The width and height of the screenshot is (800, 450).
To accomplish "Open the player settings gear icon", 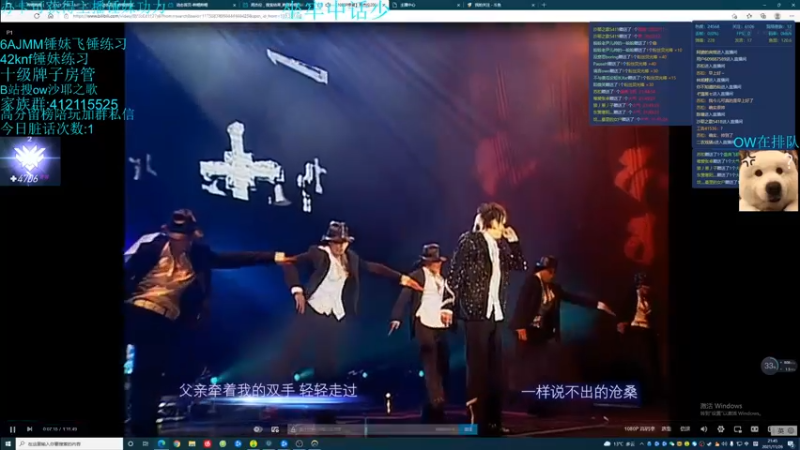I will [x=720, y=429].
